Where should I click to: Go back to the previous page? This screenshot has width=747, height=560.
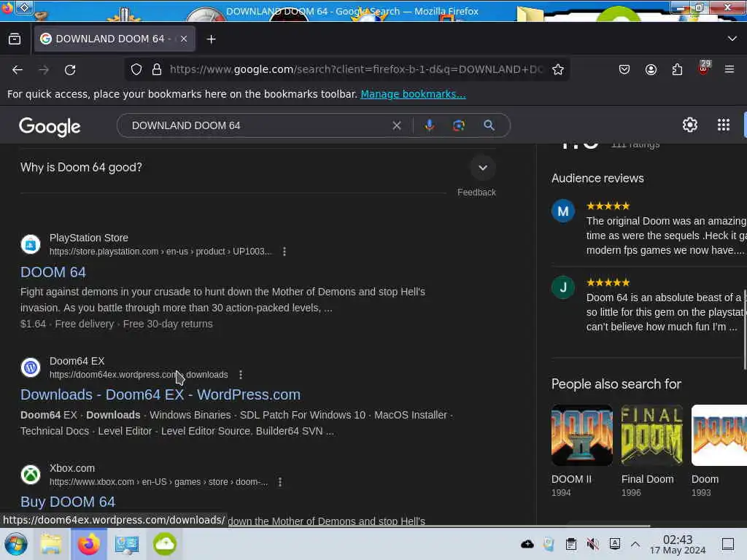coord(18,70)
